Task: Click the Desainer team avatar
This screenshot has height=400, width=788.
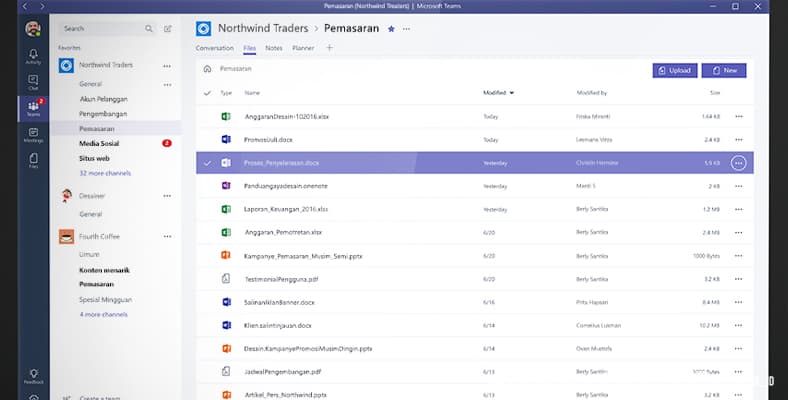Action: 66,195
